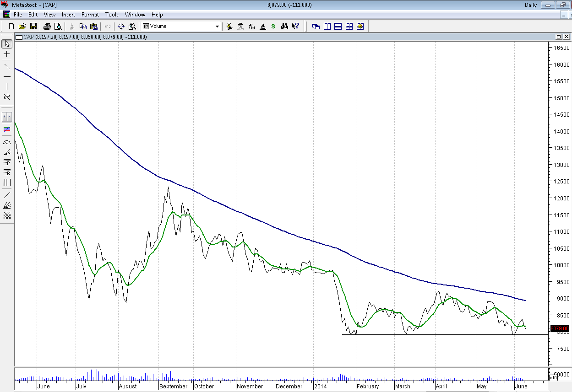Minimize the MetaStock application window
Viewport: 572px width, 392px height.
547,5
